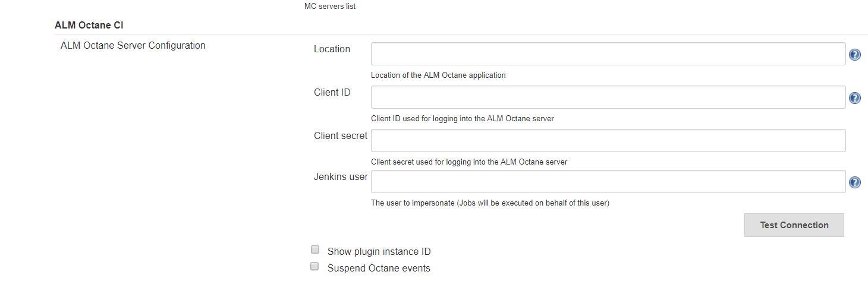
Task: Click the Location field label
Action: point(332,49)
